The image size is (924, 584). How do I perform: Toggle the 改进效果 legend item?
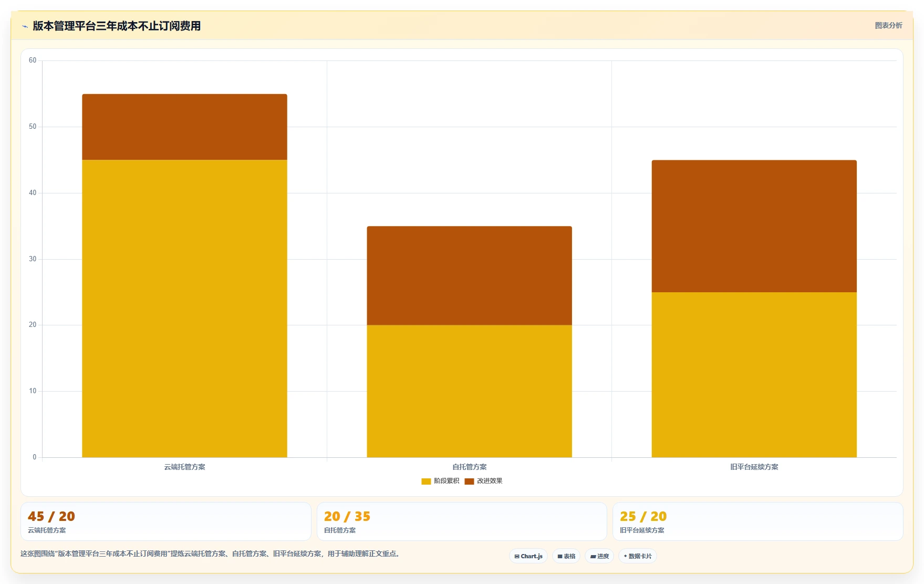click(483, 481)
